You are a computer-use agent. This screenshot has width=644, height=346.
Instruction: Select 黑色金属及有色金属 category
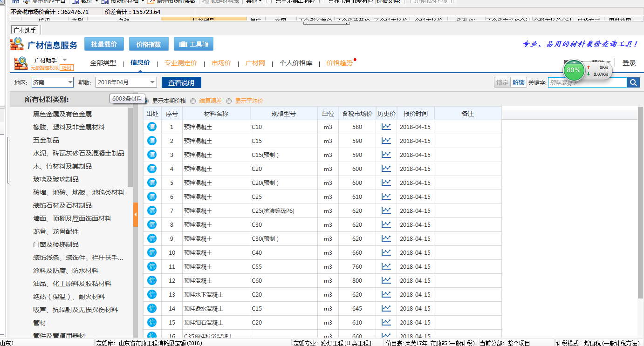pyautogui.click(x=62, y=114)
